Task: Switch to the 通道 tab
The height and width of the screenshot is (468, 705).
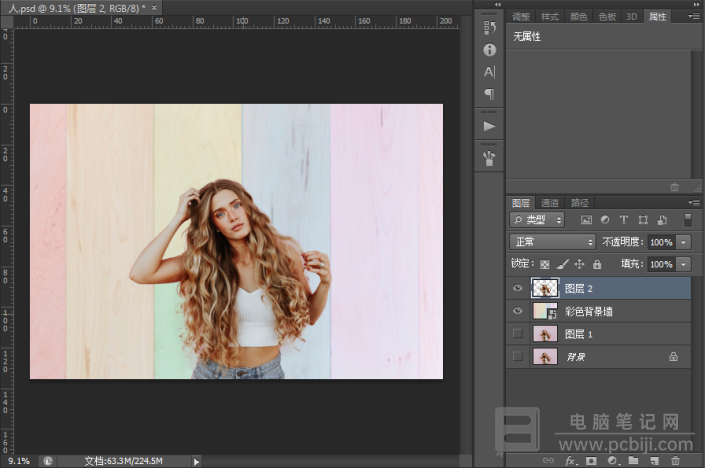Action: 549,203
